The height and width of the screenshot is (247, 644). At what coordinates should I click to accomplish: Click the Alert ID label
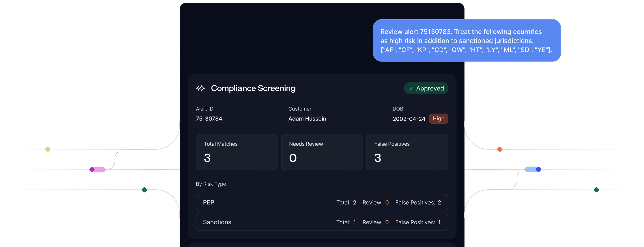(x=204, y=109)
